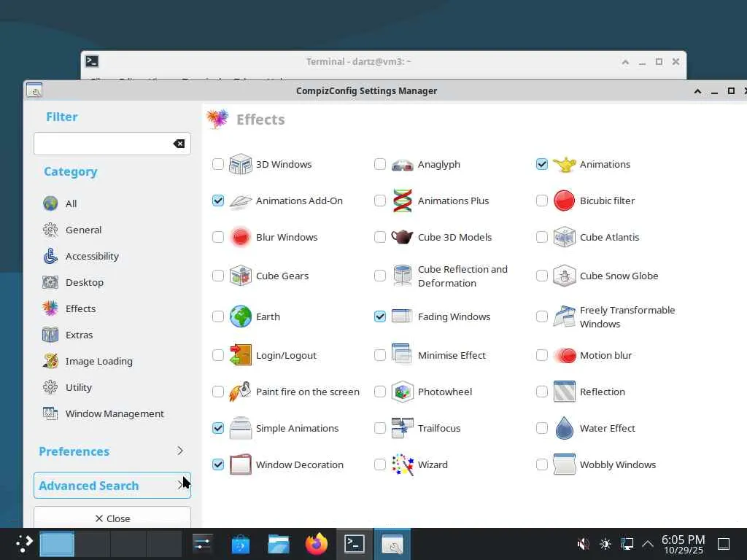Open the Animations Add-On paper plane icon
This screenshot has height=560, width=747.
240,201
